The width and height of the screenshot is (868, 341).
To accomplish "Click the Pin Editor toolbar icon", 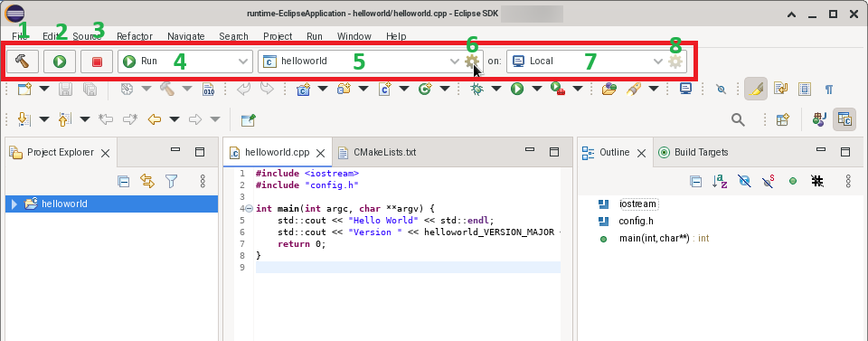I will [x=248, y=119].
